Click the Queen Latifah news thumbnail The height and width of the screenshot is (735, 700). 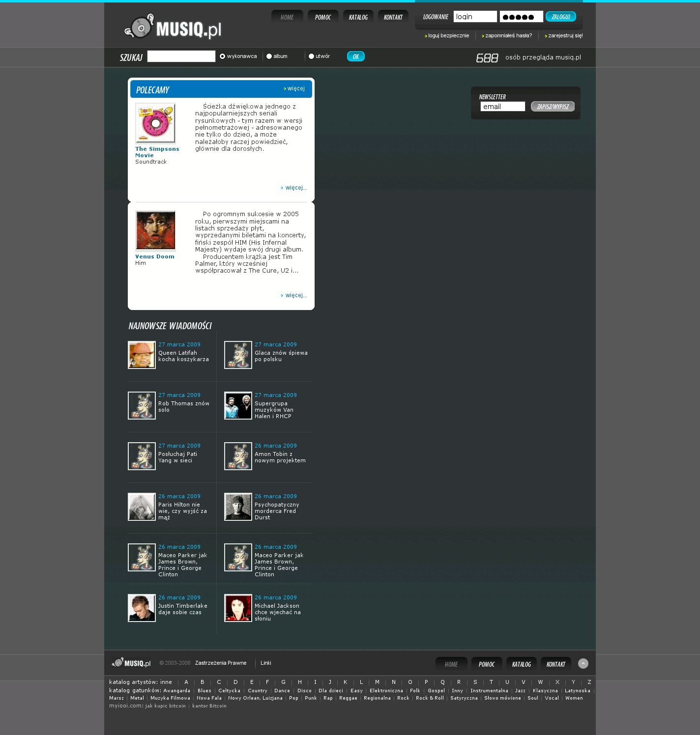(x=142, y=355)
